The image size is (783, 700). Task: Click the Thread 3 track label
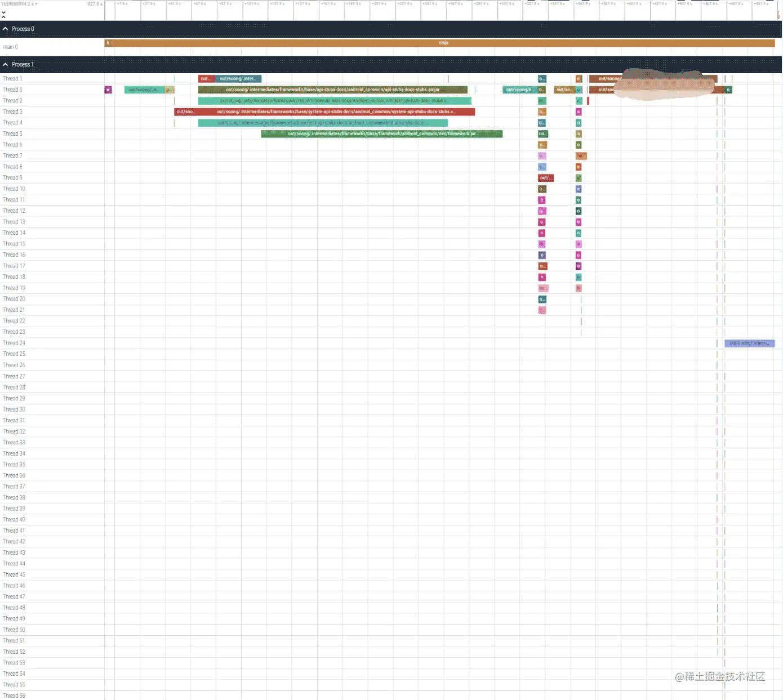point(12,112)
